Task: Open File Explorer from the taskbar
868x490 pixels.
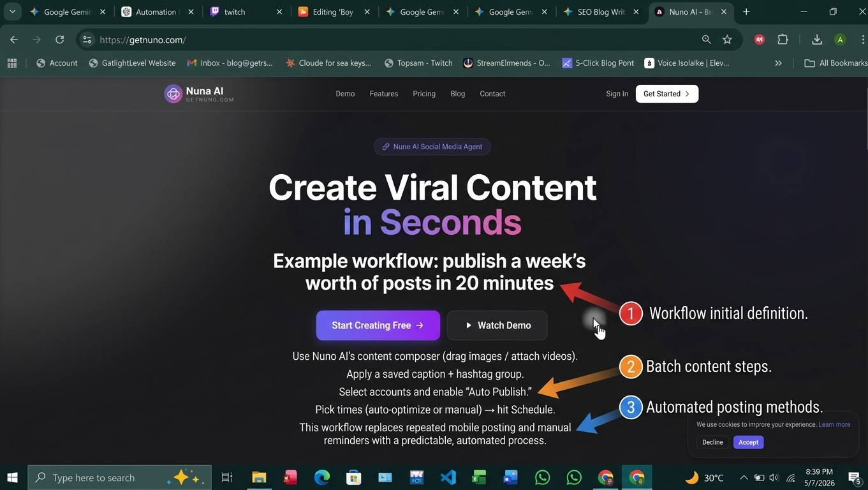Action: (x=258, y=477)
